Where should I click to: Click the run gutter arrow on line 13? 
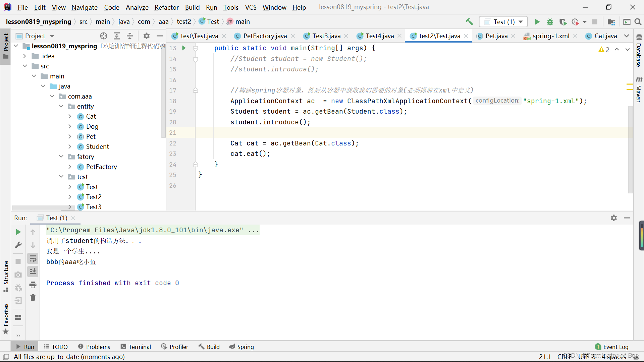coord(184,48)
